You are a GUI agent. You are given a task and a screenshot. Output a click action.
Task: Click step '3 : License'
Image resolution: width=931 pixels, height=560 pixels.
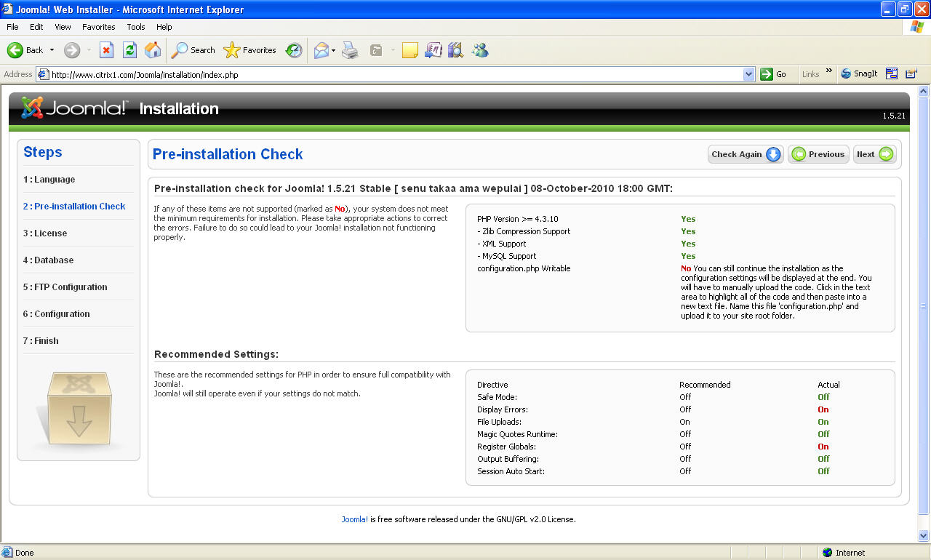click(45, 233)
